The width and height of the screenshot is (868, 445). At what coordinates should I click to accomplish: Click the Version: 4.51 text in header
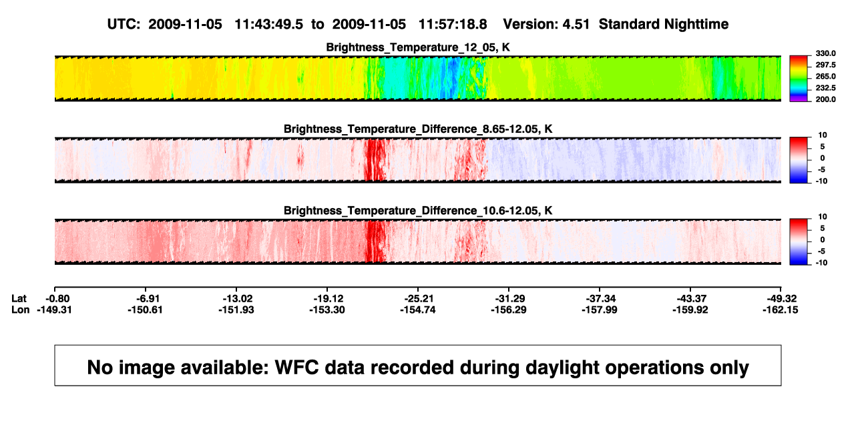click(x=548, y=25)
